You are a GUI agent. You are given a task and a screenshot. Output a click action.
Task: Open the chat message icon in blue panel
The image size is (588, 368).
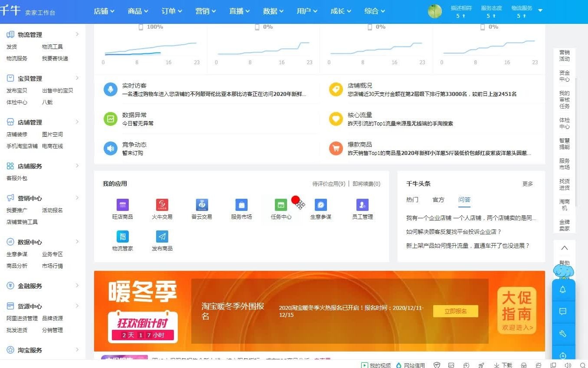563,312
